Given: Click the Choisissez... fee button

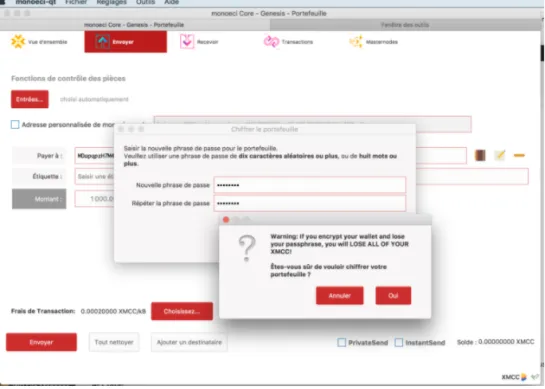Looking at the screenshot, I should 182,311.
